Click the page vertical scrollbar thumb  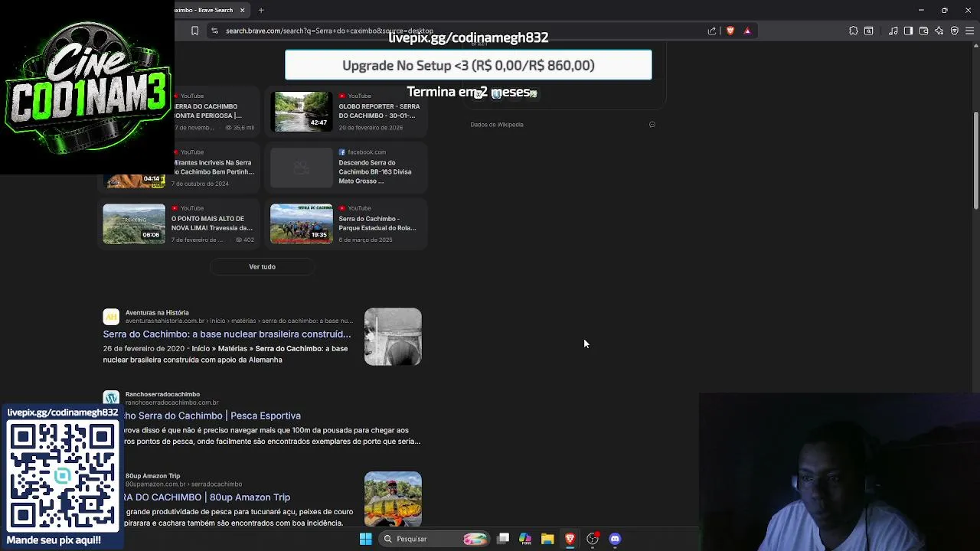pos(976,161)
